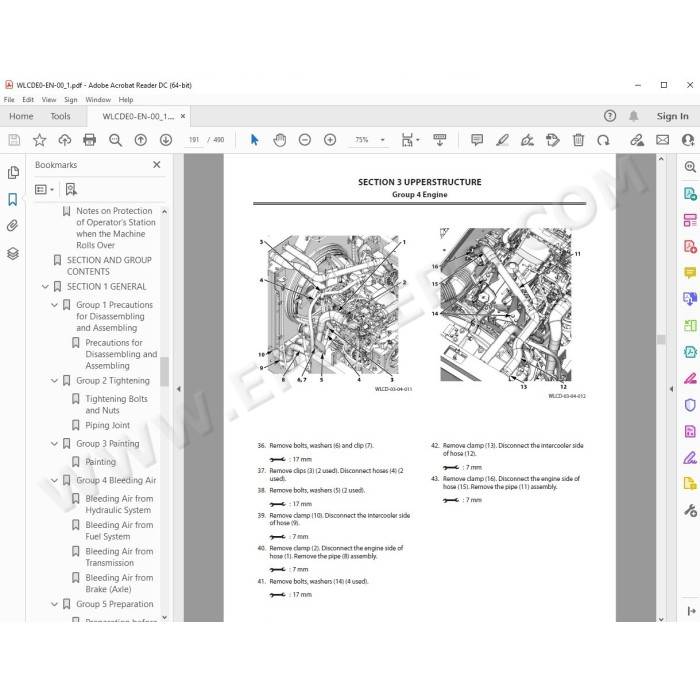This screenshot has width=700, height=700.
Task: Switch to the Home tab
Action: click(x=21, y=116)
